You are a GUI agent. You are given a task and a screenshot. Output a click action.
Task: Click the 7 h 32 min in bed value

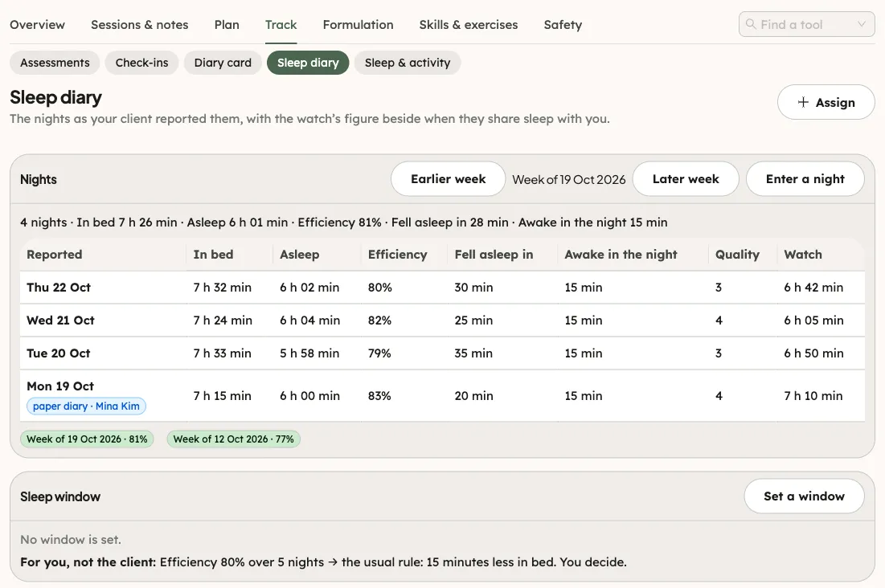tap(223, 288)
